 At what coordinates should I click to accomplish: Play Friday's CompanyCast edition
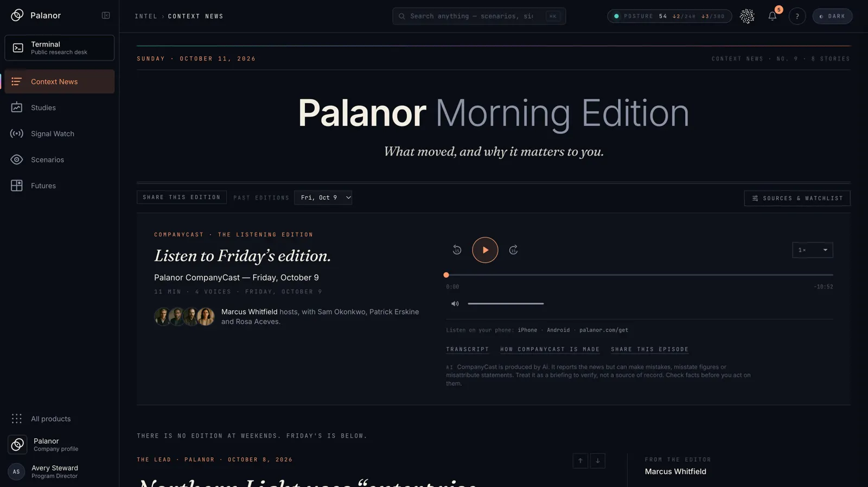[x=485, y=250]
